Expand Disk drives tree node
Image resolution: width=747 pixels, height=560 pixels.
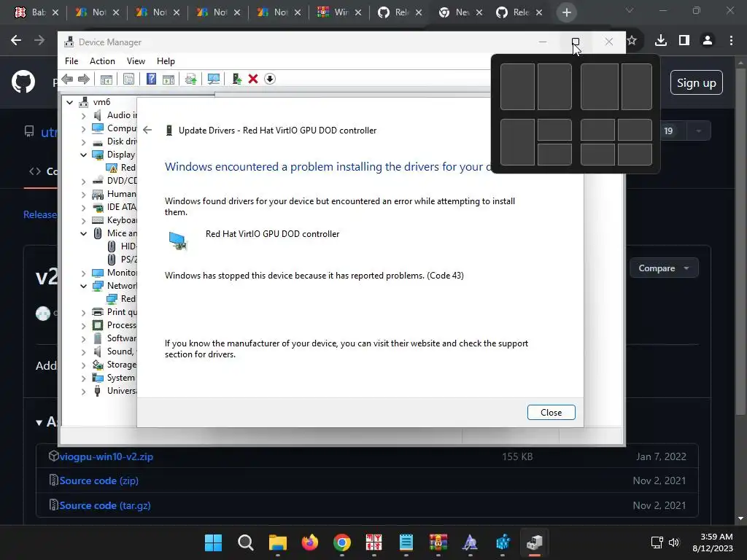83,142
